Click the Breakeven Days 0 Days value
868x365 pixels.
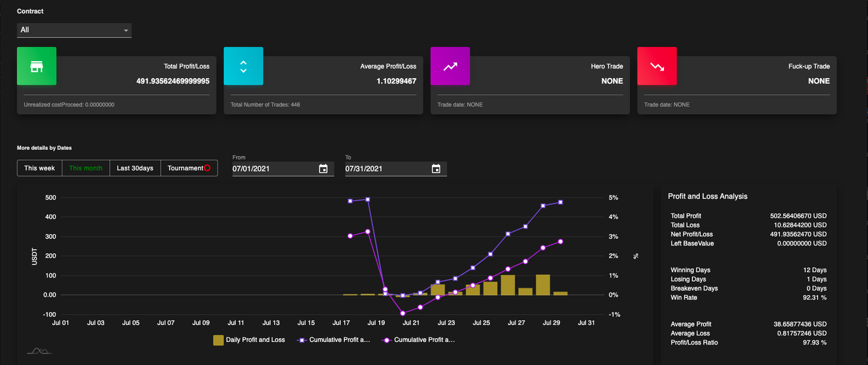[x=816, y=288]
